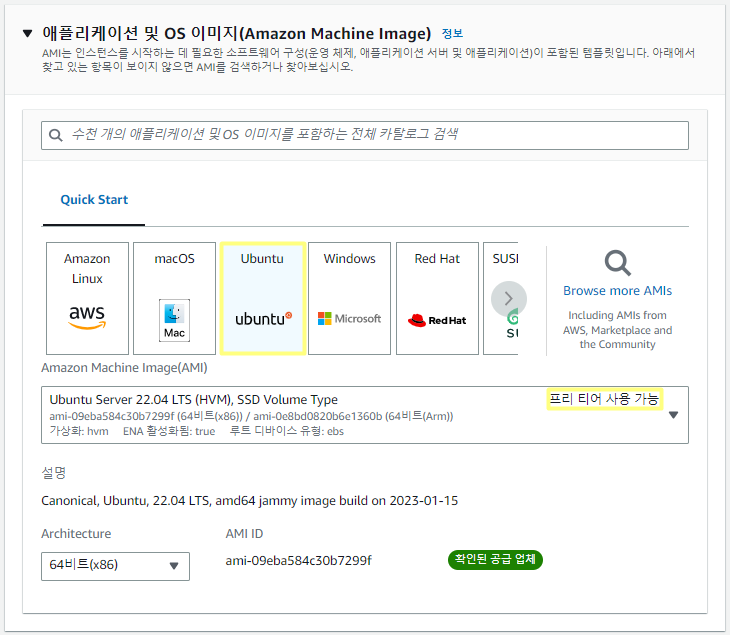Select the Red Hat AMI tile
The height and width of the screenshot is (635, 730).
click(x=437, y=298)
